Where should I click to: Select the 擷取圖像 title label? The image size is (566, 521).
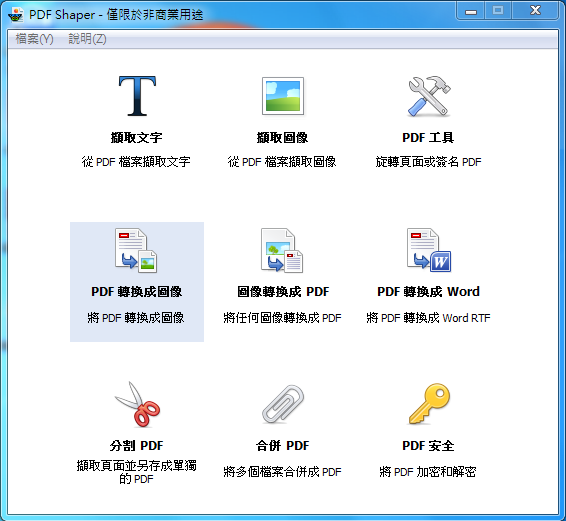[x=282, y=138]
